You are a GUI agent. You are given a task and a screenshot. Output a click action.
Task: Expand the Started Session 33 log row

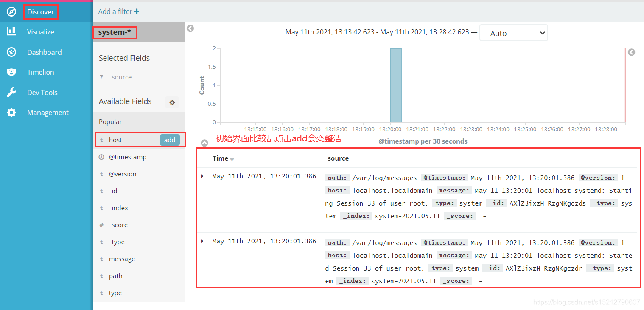[x=202, y=241]
